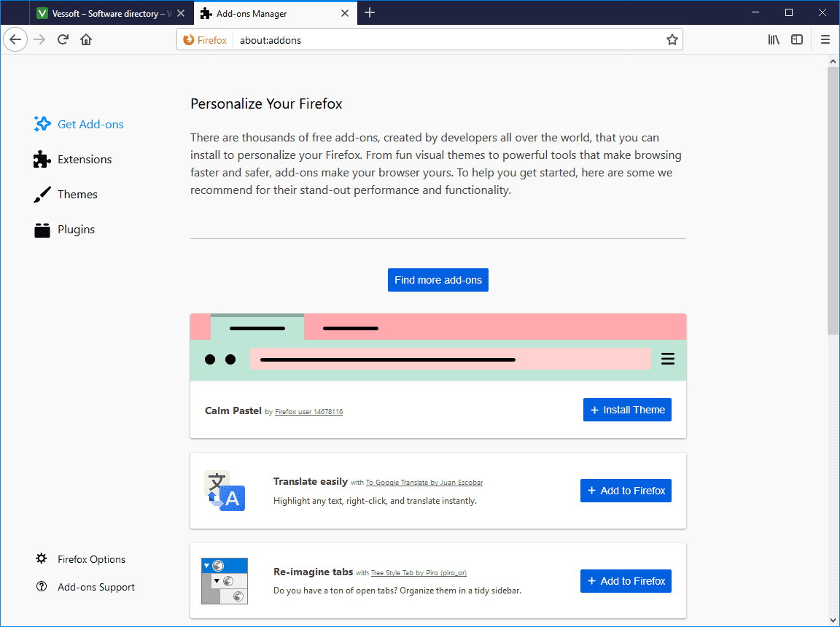The image size is (840, 627).
Task: Click the Add-ons Support question mark icon
Action: (42, 587)
